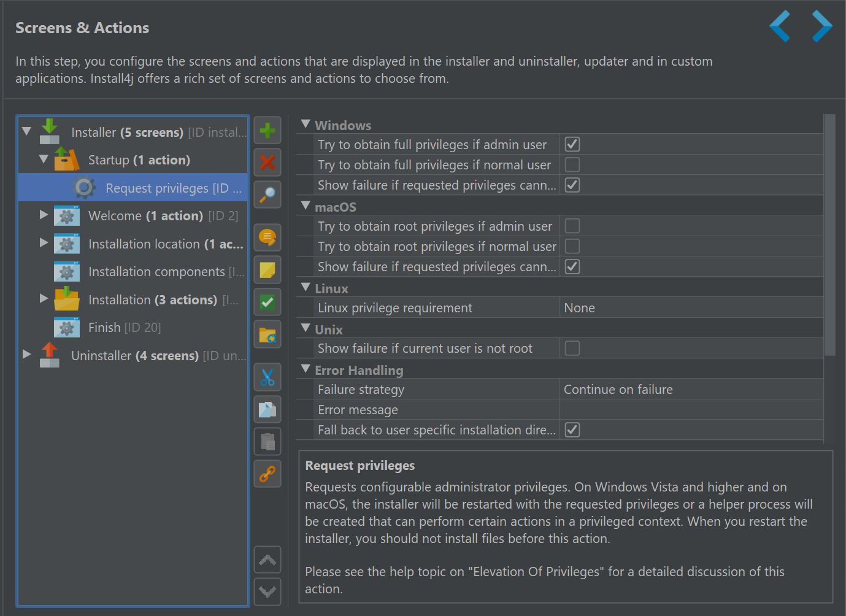Click the green checkmark toolbar icon

pos(267,302)
